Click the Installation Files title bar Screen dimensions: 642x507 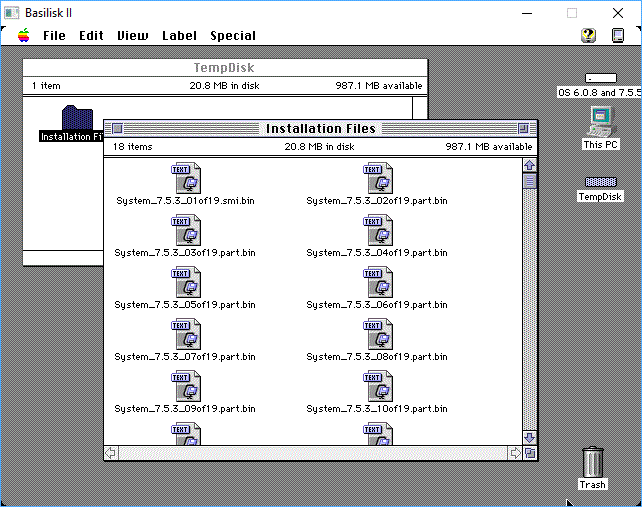(x=321, y=129)
